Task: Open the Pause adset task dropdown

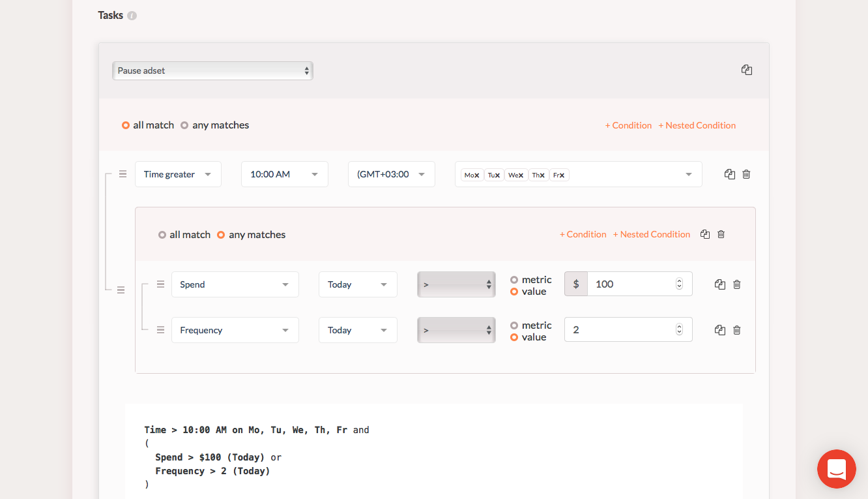Action: (212, 70)
